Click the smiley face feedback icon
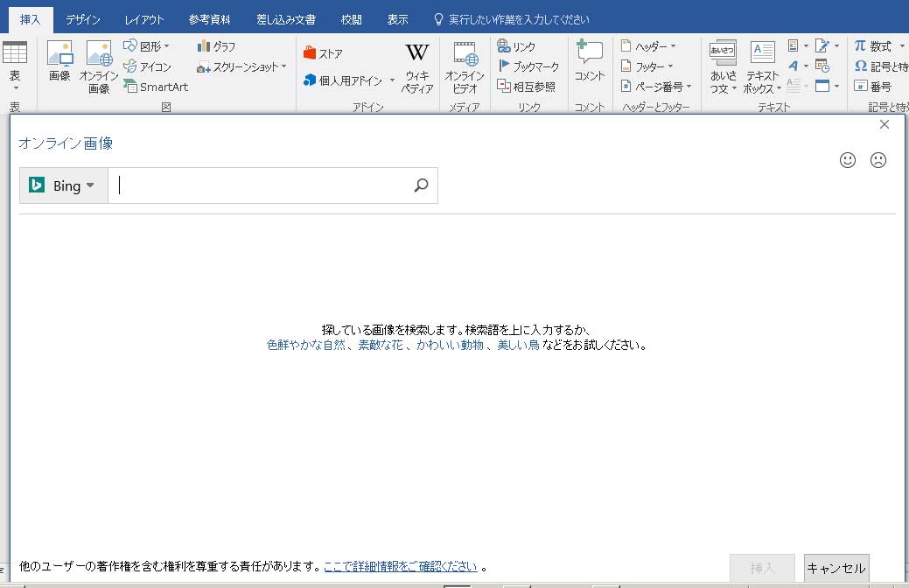Image resolution: width=909 pixels, height=588 pixels. (847, 160)
